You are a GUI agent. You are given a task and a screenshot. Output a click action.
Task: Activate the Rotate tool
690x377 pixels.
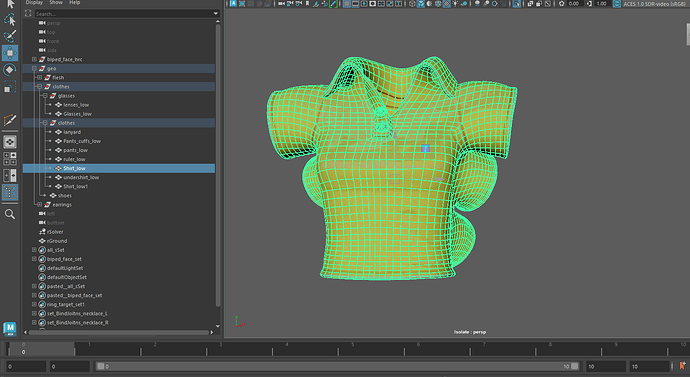click(x=10, y=70)
